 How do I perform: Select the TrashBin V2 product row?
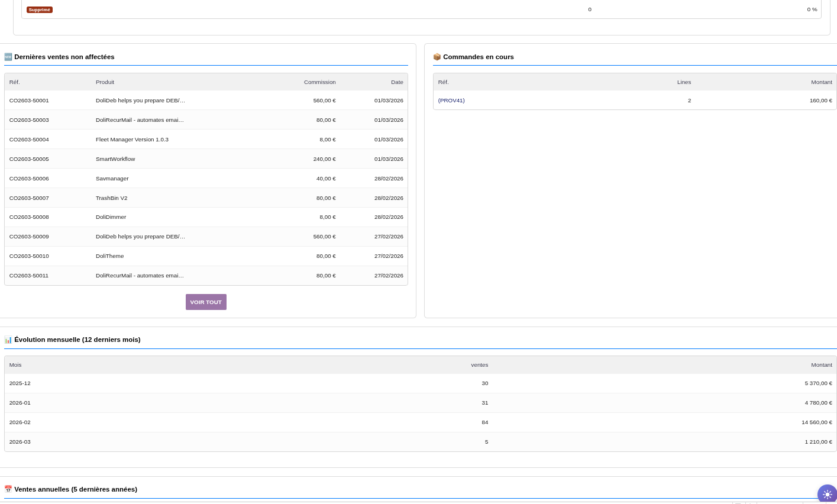tap(111, 198)
